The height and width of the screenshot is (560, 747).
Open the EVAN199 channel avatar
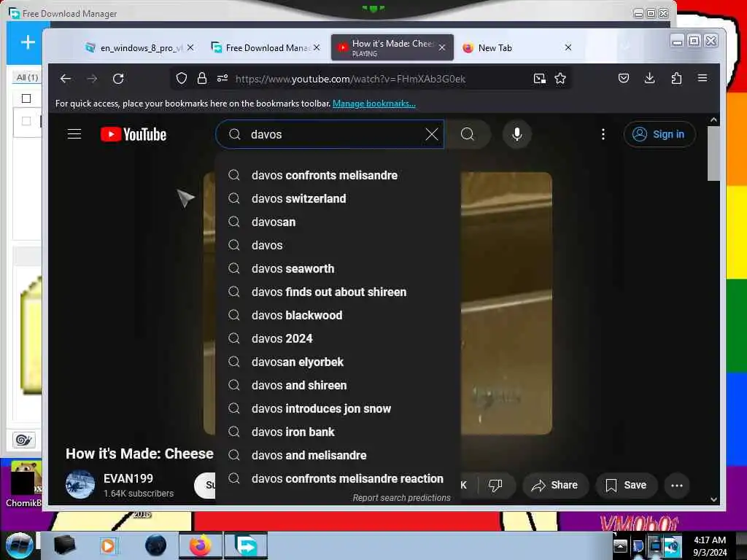(x=80, y=485)
